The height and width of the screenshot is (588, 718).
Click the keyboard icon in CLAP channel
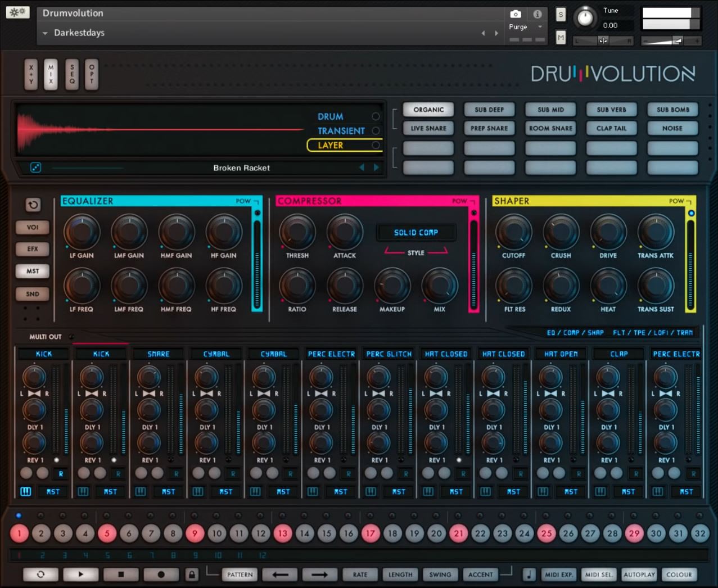coord(600,492)
